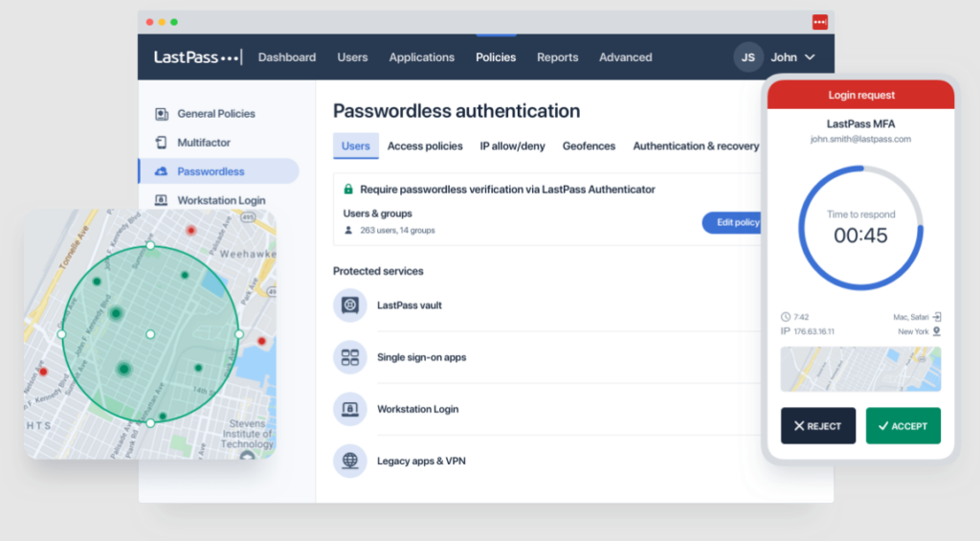
Task: Click the macOS green maximize button
Action: coord(174,22)
